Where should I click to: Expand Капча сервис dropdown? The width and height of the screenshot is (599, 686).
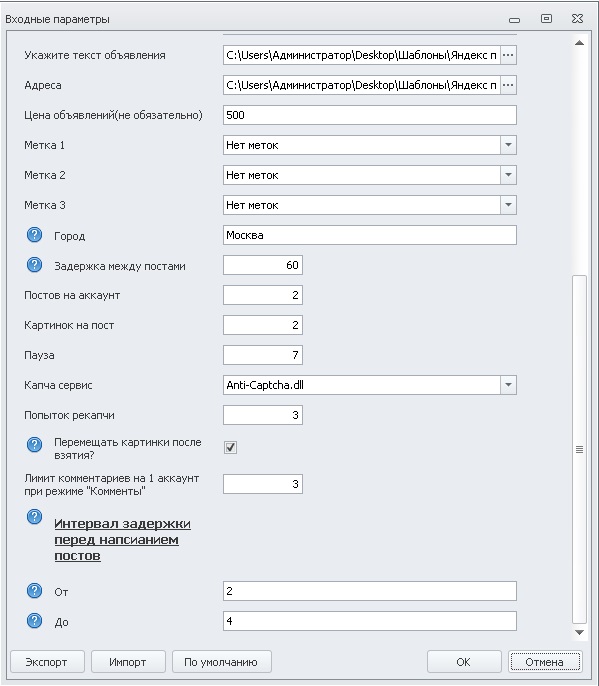click(x=508, y=385)
